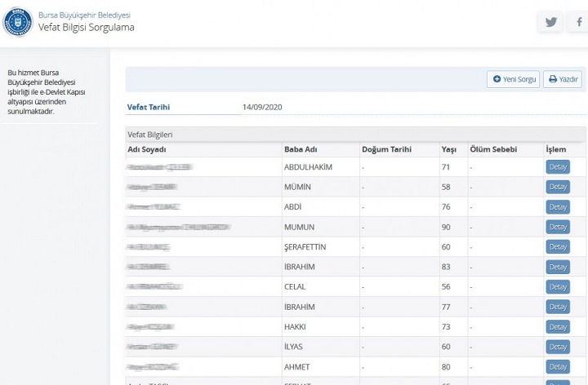588x385 pixels.
Task: Click the Bursa Büyükşehir Belediyesi header link
Action: (84, 15)
